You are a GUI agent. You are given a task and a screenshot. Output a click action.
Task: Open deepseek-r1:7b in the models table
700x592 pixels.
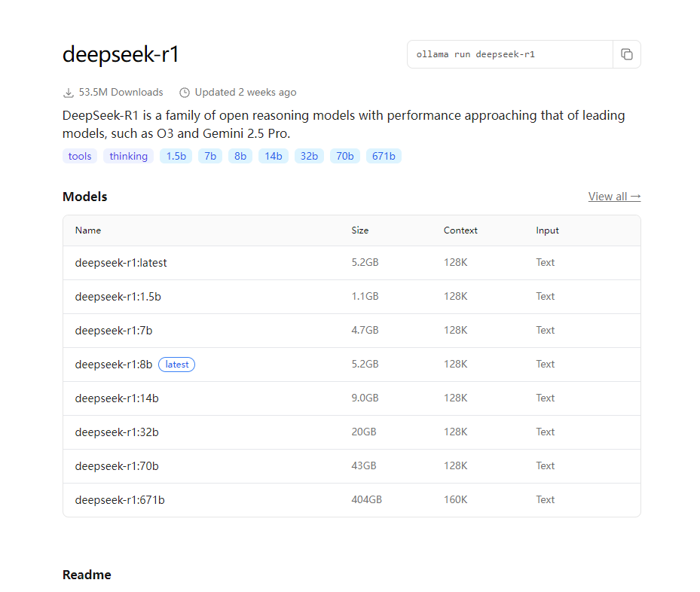(x=114, y=331)
